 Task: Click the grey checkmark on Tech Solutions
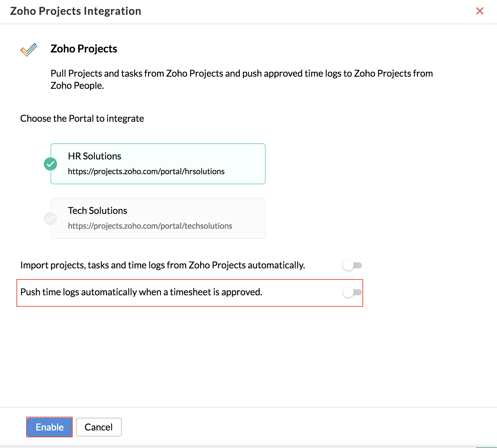[x=50, y=219]
